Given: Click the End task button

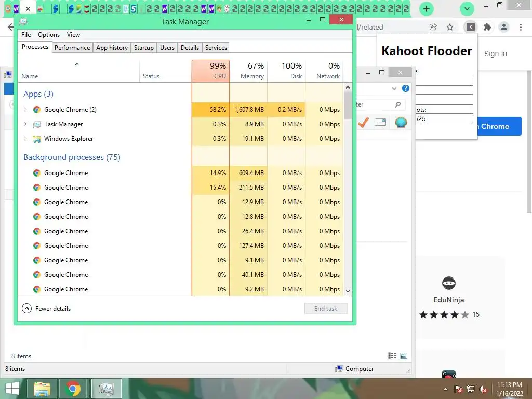Looking at the screenshot, I should 326,309.
